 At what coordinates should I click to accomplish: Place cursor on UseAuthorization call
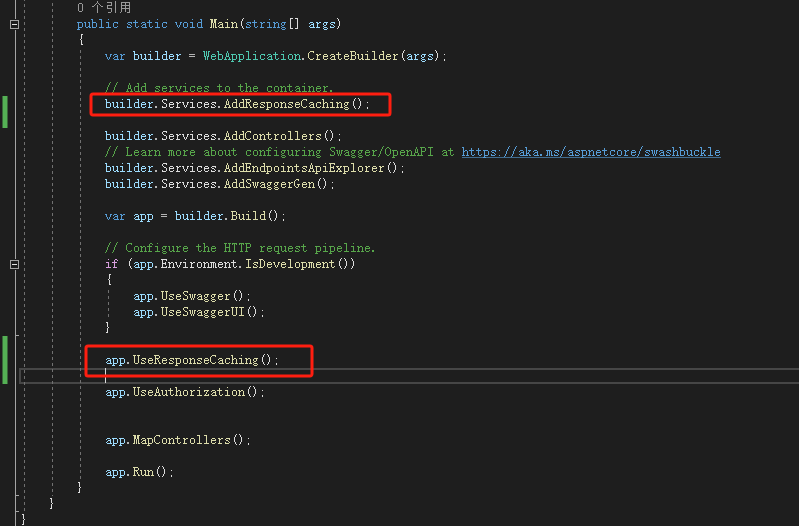pos(198,392)
